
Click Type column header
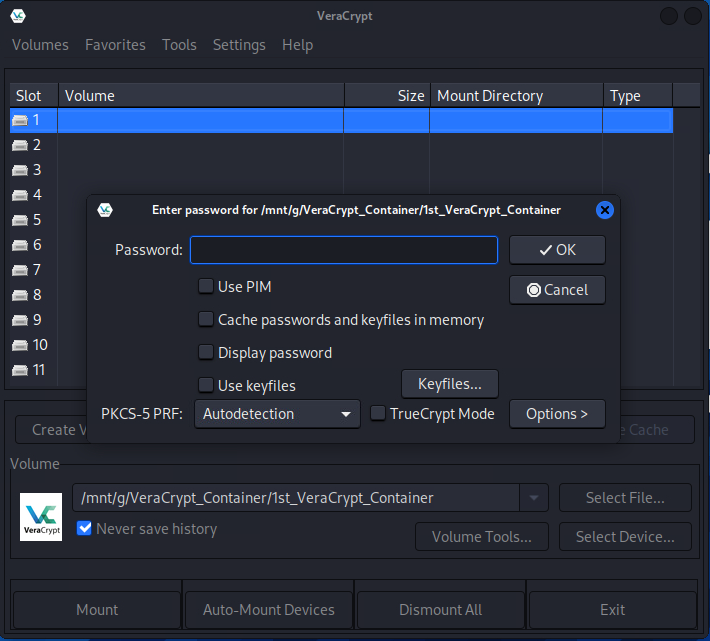[x=638, y=96]
